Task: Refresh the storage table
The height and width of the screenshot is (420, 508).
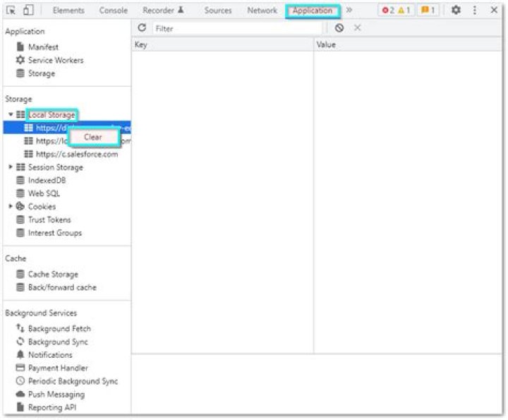Action: click(x=142, y=28)
